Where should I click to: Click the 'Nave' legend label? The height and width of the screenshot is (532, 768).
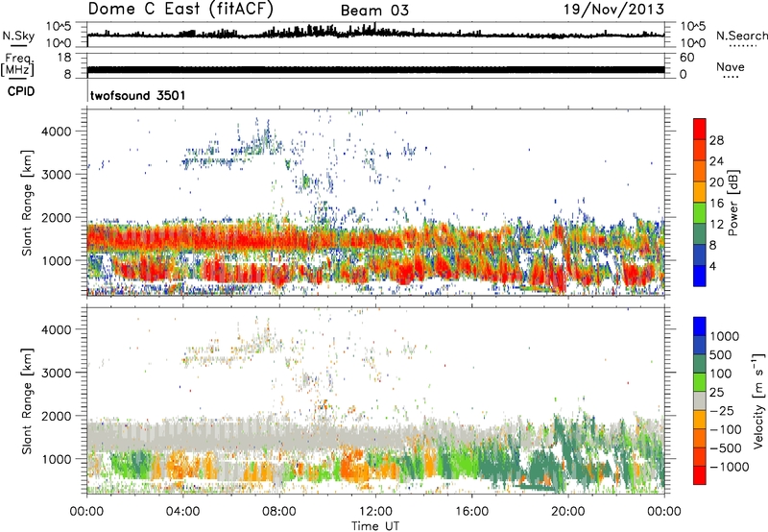731,67
